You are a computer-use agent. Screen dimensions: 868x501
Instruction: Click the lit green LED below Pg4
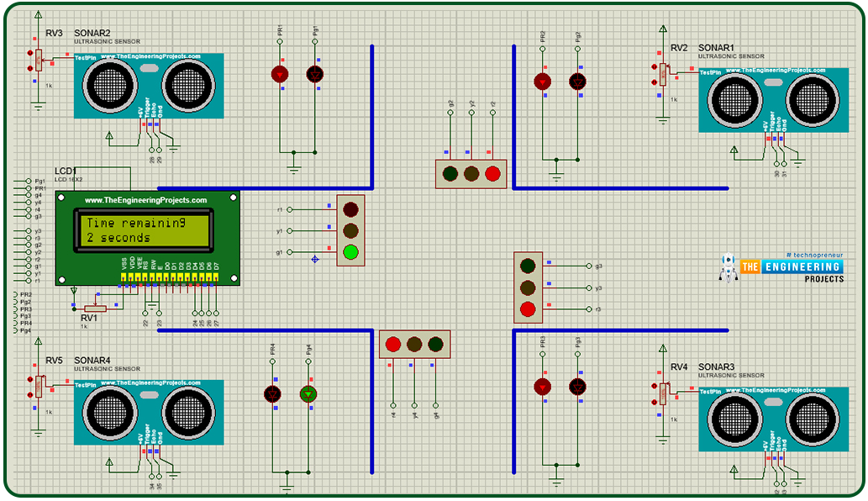pos(308,394)
